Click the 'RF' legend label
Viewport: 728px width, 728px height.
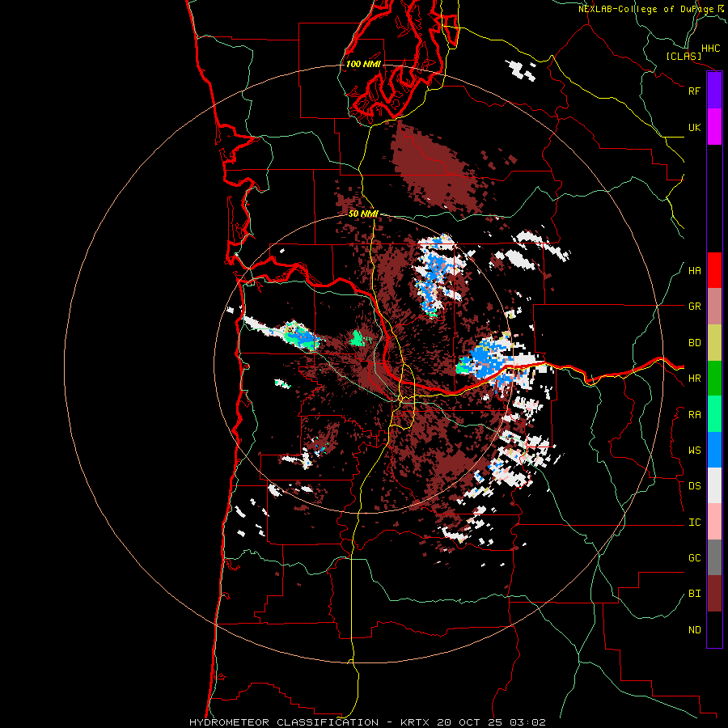coord(694,91)
